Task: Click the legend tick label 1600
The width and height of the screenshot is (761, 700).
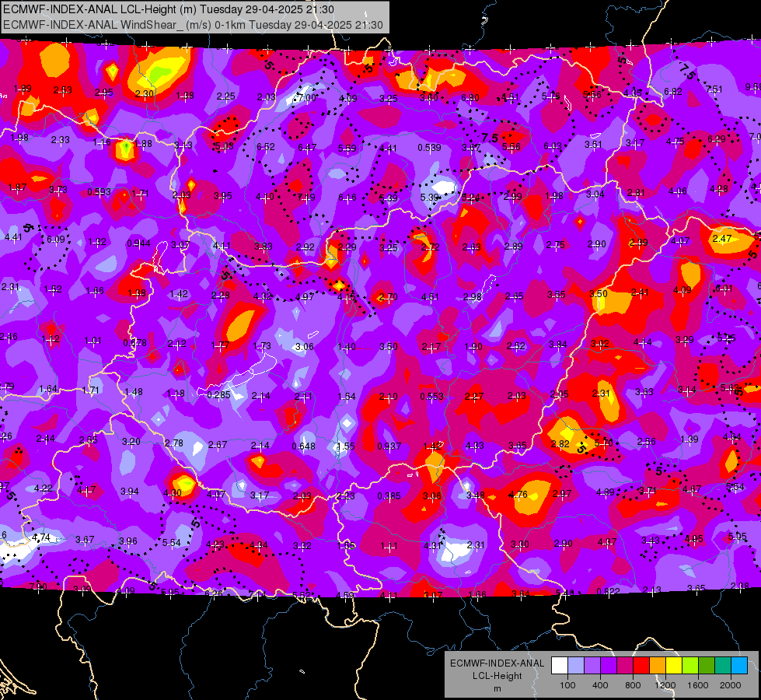Action: pyautogui.click(x=698, y=685)
